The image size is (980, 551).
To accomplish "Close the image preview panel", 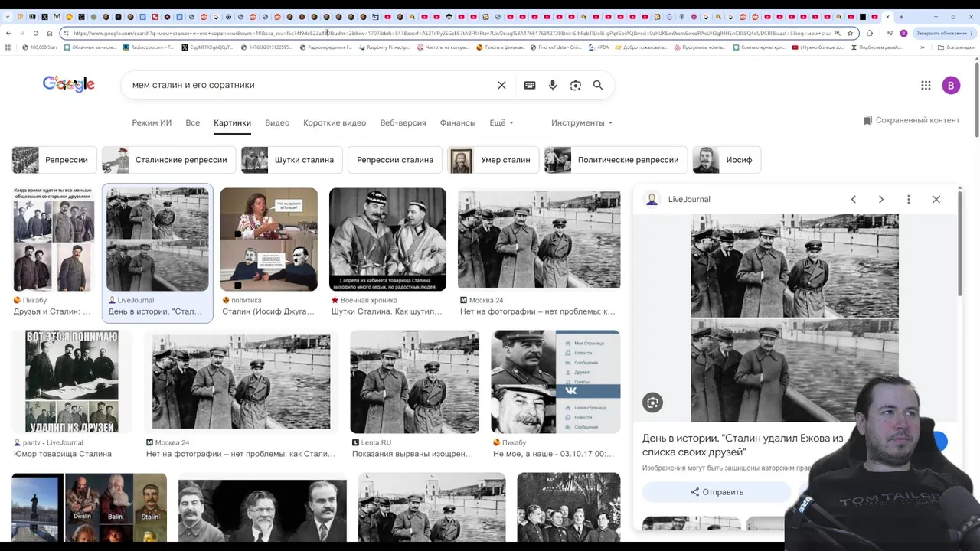I will pos(936,199).
